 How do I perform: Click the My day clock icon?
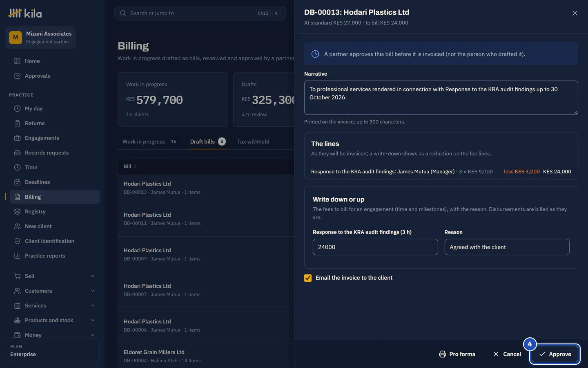click(x=17, y=108)
